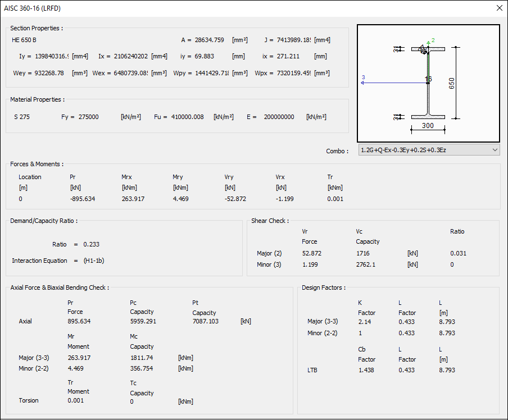Click the Material Properties panel title
This screenshot has height=420, width=508.
(x=38, y=99)
